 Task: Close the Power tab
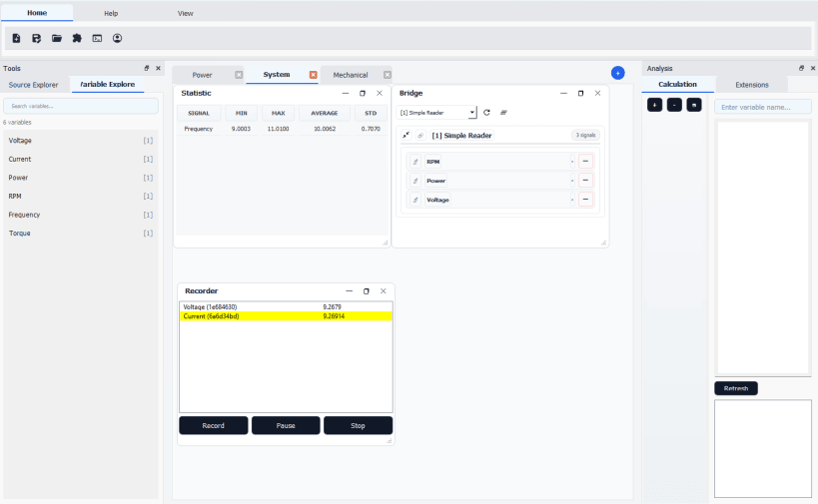pyautogui.click(x=239, y=75)
